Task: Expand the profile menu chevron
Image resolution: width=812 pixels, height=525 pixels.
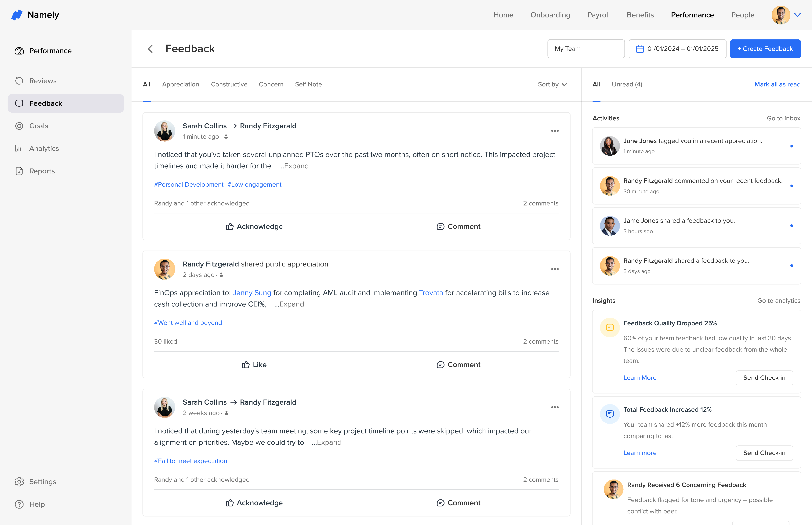Action: pyautogui.click(x=797, y=15)
